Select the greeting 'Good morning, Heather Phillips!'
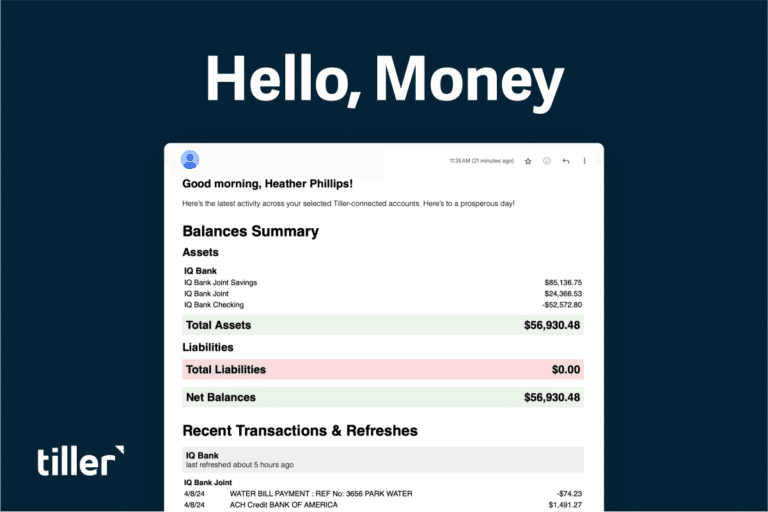The height and width of the screenshot is (512, 768). 267,184
